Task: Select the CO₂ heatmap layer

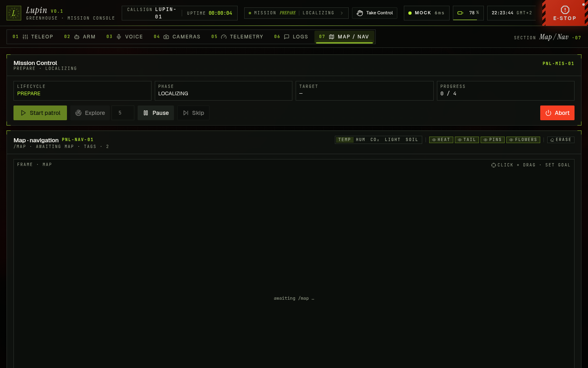Action: coord(375,140)
